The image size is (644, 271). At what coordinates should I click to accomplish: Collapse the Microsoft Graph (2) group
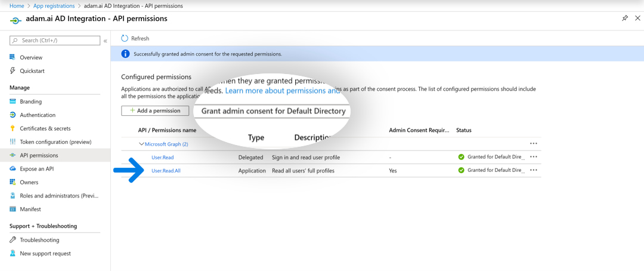tap(142, 144)
